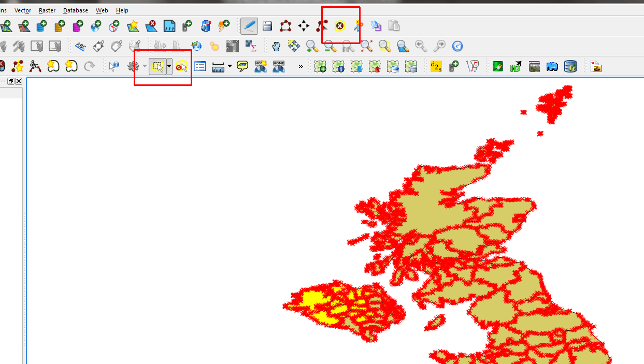644x364 pixels.
Task: Paste features from clipboard
Action: pos(394,25)
